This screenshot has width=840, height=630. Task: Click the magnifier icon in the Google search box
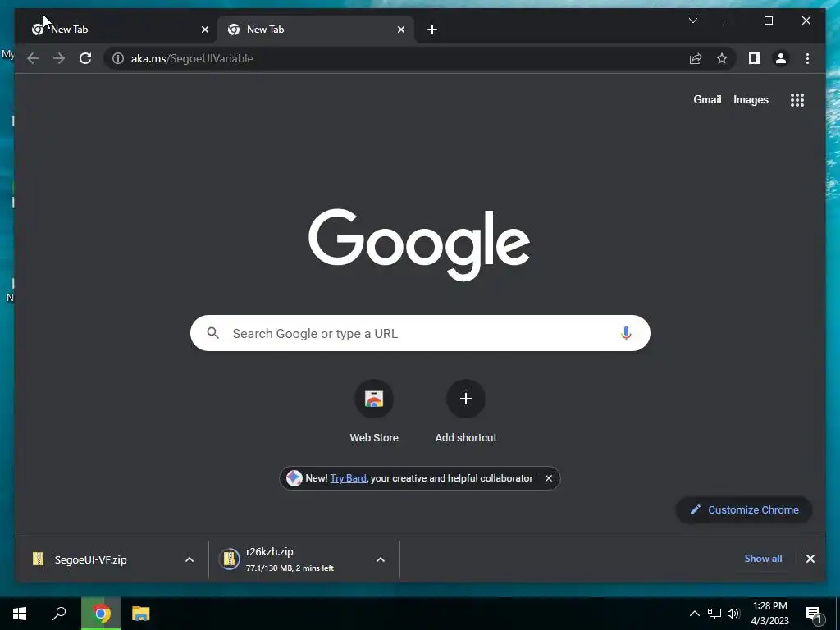coord(213,333)
